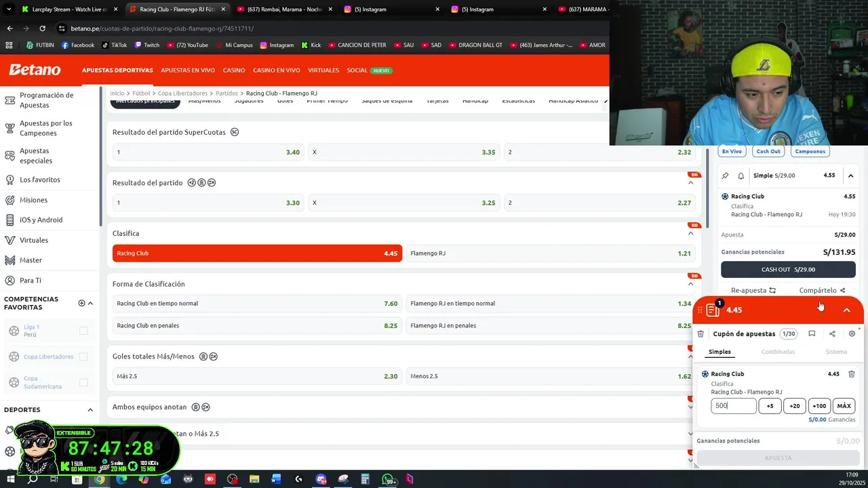Tick the Liga 1 Perú checkbox

(x=83, y=331)
